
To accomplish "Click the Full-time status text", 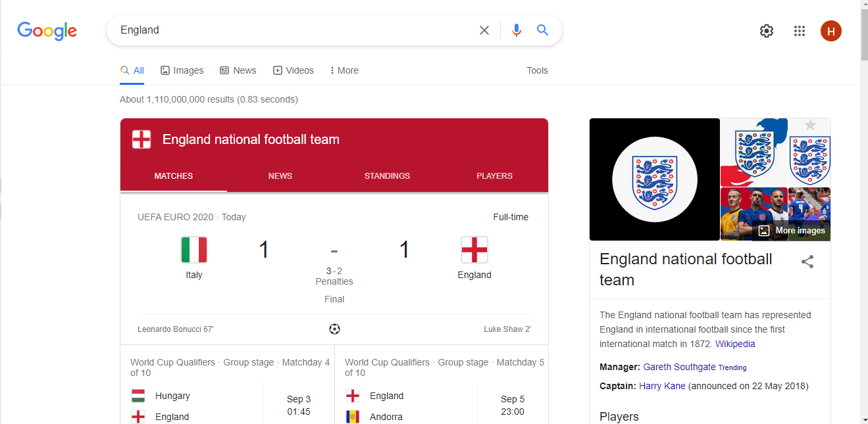I will click(511, 217).
